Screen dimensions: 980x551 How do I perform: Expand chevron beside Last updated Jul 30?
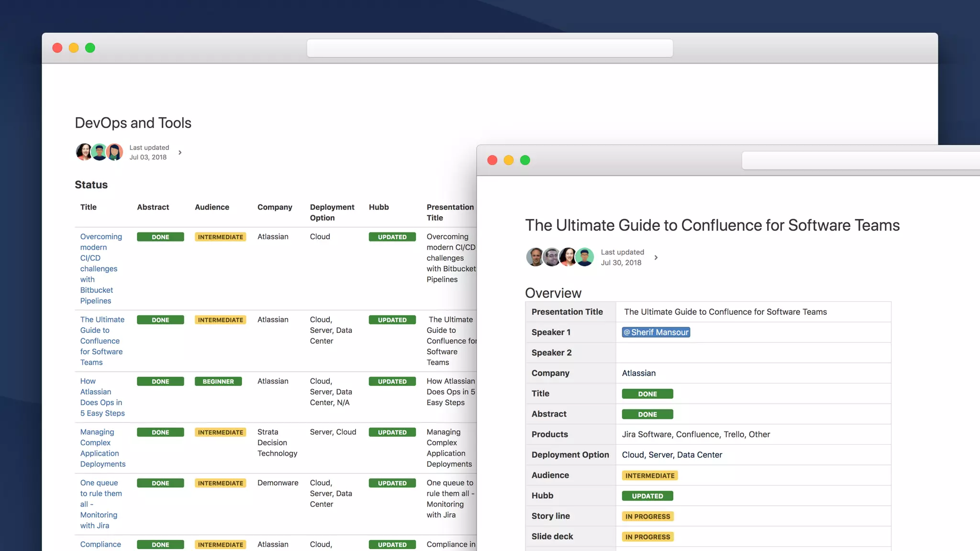tap(656, 257)
